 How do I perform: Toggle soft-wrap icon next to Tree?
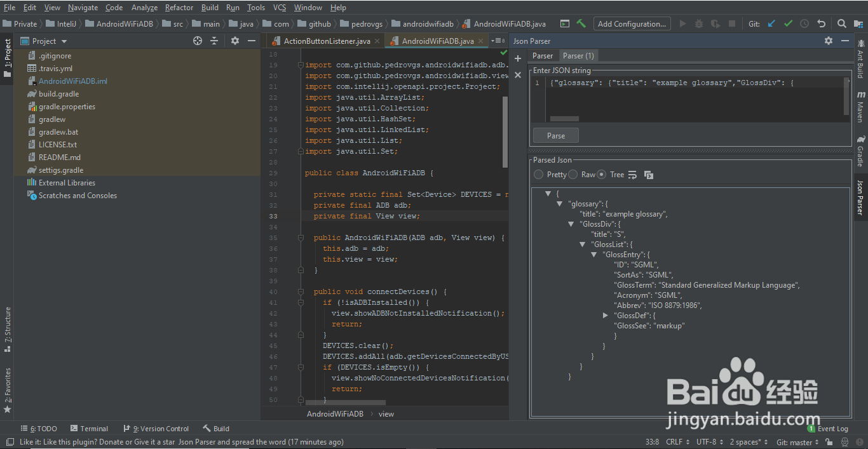click(632, 175)
